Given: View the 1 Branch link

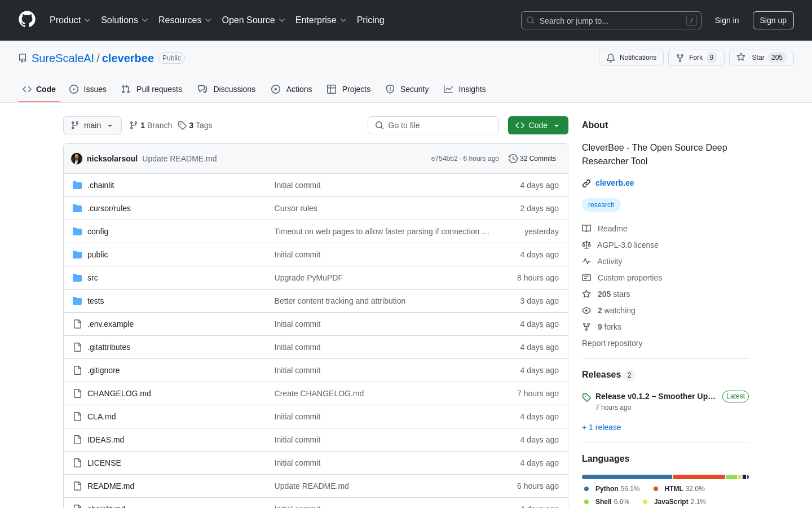Looking at the screenshot, I should pyautogui.click(x=151, y=125).
